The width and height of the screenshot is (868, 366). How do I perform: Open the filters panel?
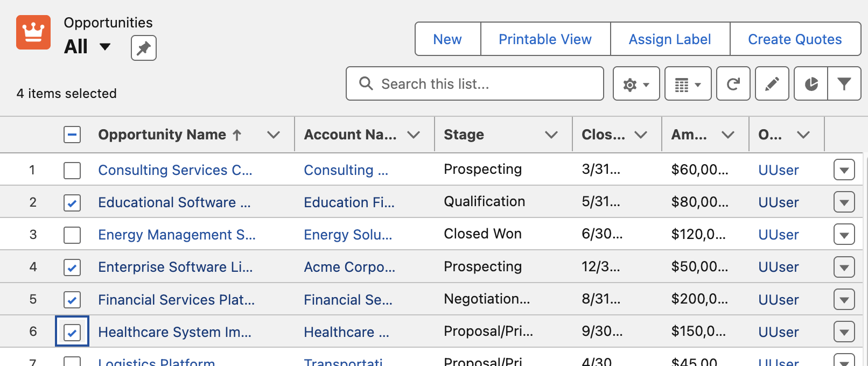844,84
